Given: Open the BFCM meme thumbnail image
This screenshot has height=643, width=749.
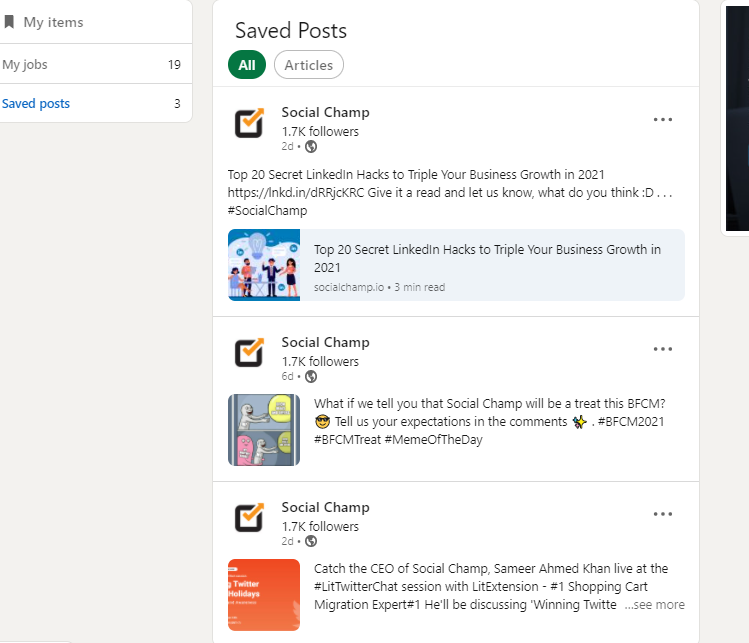Looking at the screenshot, I should [264, 430].
